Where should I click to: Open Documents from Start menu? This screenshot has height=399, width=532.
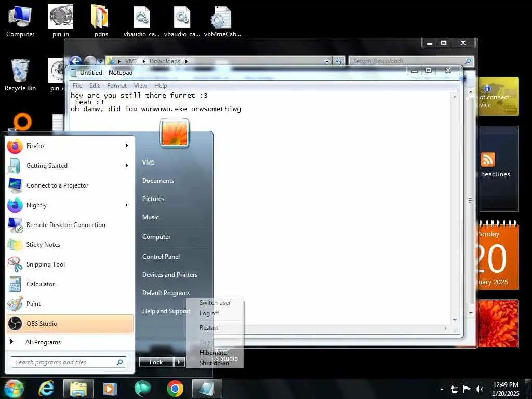point(158,181)
